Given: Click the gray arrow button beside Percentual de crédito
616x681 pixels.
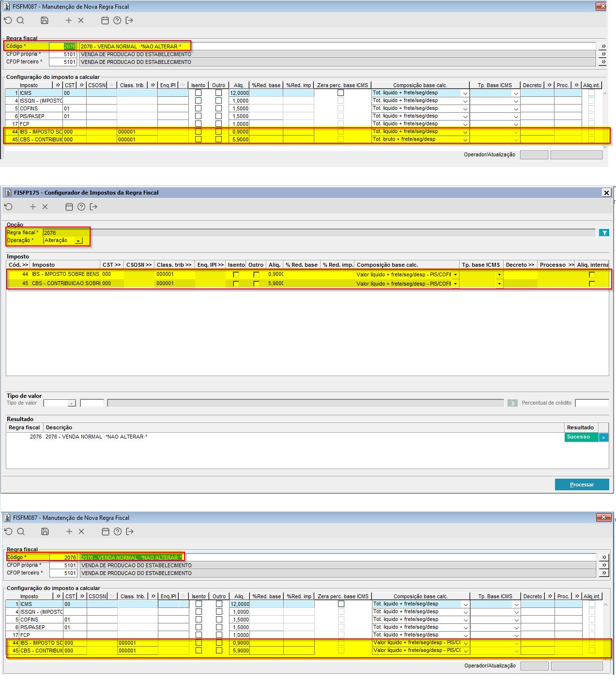Looking at the screenshot, I should (512, 403).
